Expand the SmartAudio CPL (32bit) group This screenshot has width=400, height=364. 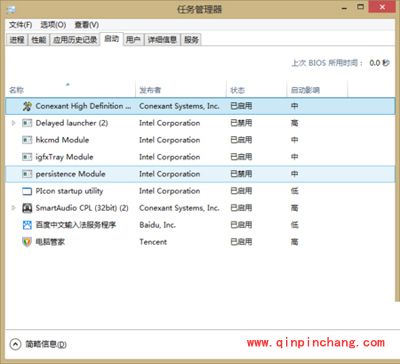[x=14, y=208]
